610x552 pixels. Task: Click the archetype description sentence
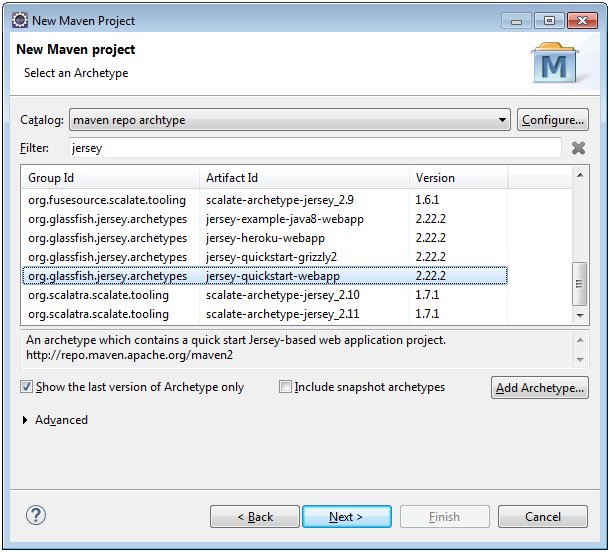236,340
